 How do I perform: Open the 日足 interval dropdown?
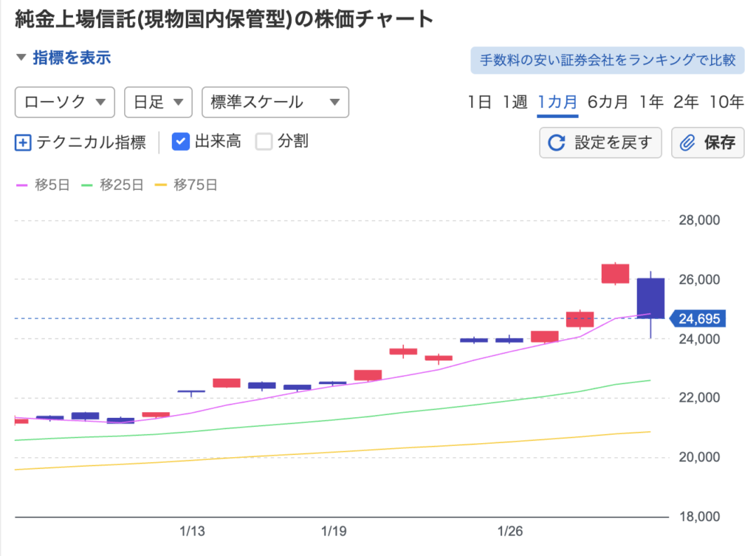click(158, 103)
